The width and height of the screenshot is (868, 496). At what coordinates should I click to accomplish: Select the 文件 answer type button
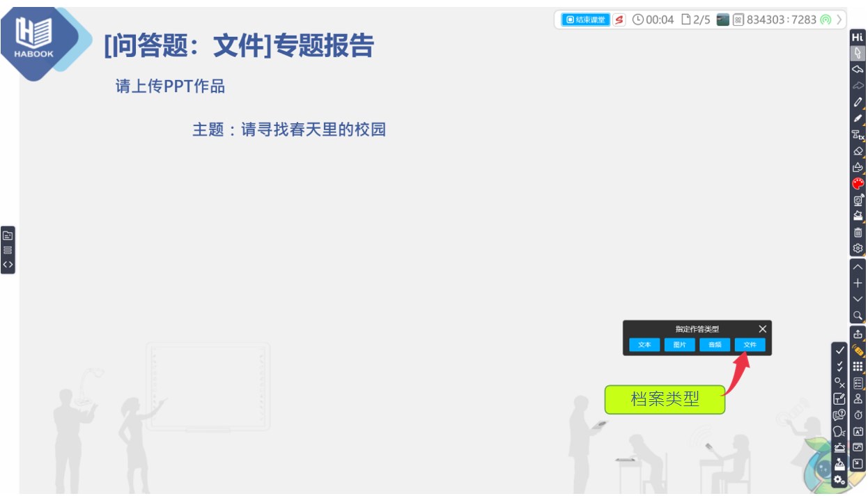(x=750, y=344)
